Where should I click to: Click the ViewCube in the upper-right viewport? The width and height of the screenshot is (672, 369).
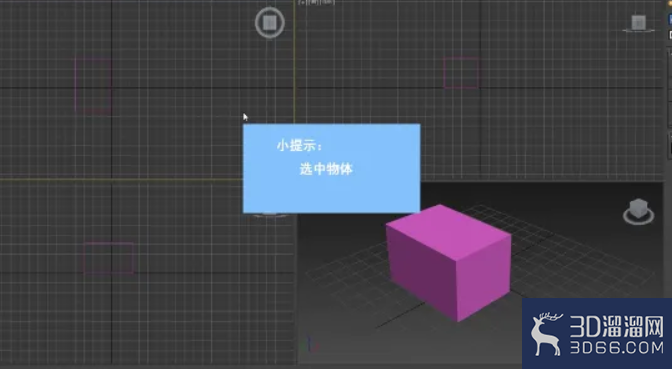pos(639,23)
